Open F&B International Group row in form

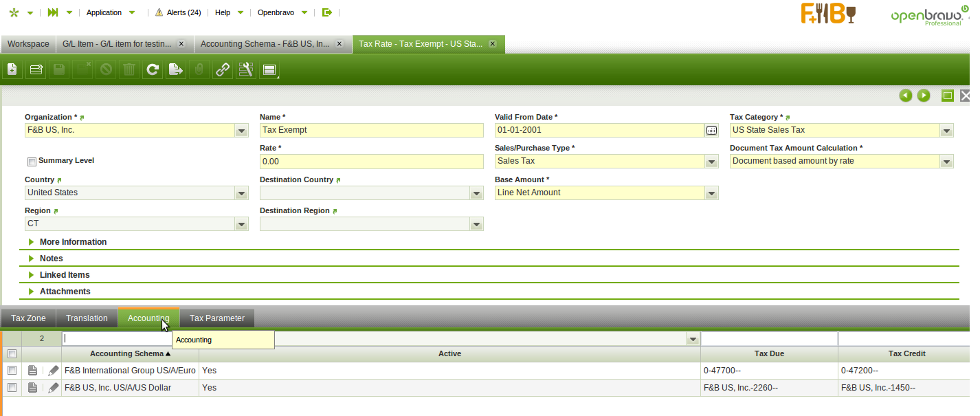(32, 371)
